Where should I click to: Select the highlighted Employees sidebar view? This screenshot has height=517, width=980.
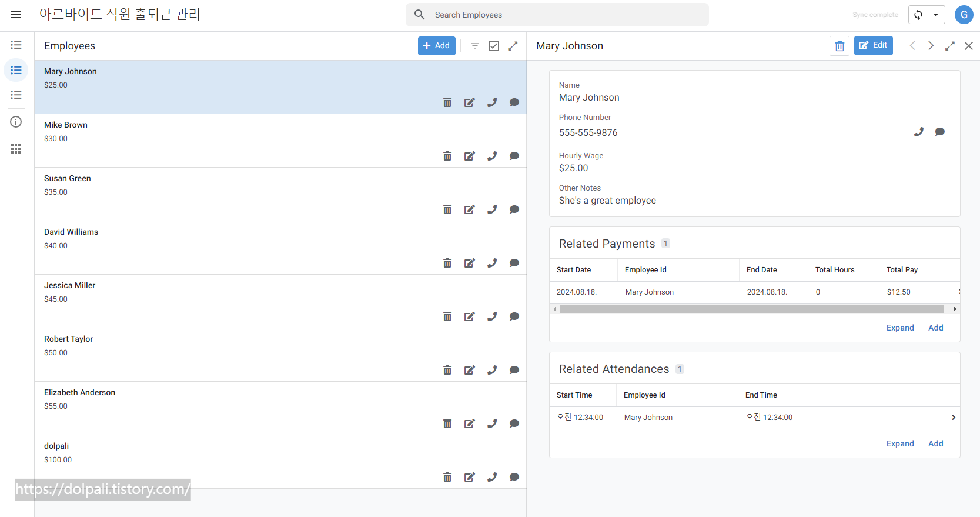click(16, 70)
